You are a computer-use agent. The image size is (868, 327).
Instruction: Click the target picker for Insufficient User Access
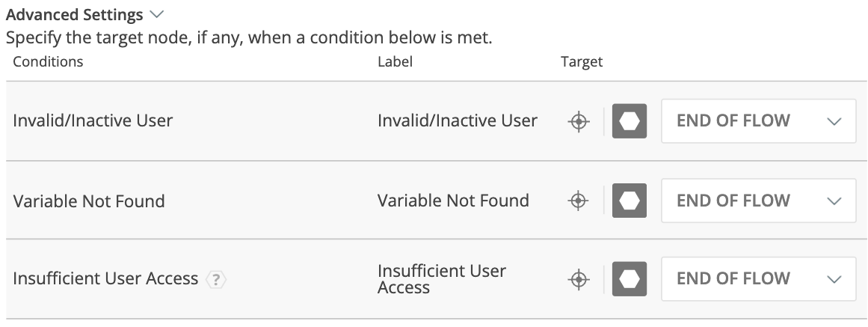click(x=578, y=279)
